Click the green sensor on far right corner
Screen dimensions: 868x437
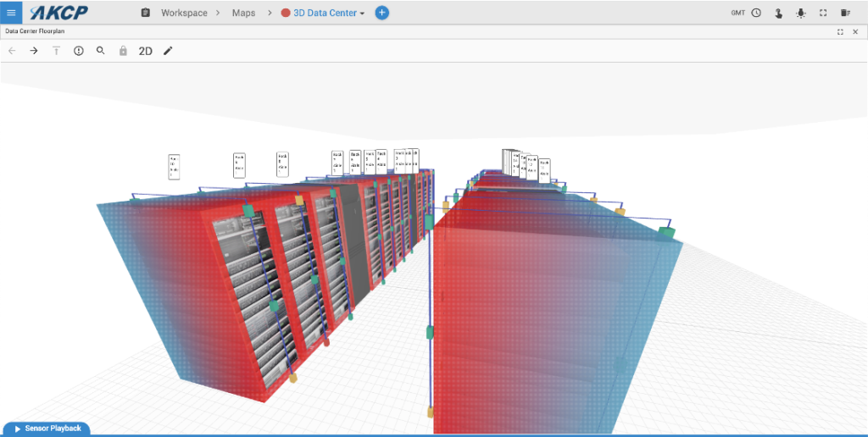[x=666, y=233]
